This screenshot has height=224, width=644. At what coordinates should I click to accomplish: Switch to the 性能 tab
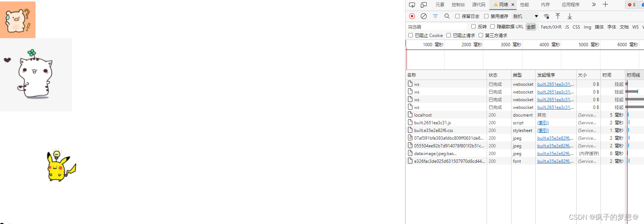pyautogui.click(x=525, y=5)
